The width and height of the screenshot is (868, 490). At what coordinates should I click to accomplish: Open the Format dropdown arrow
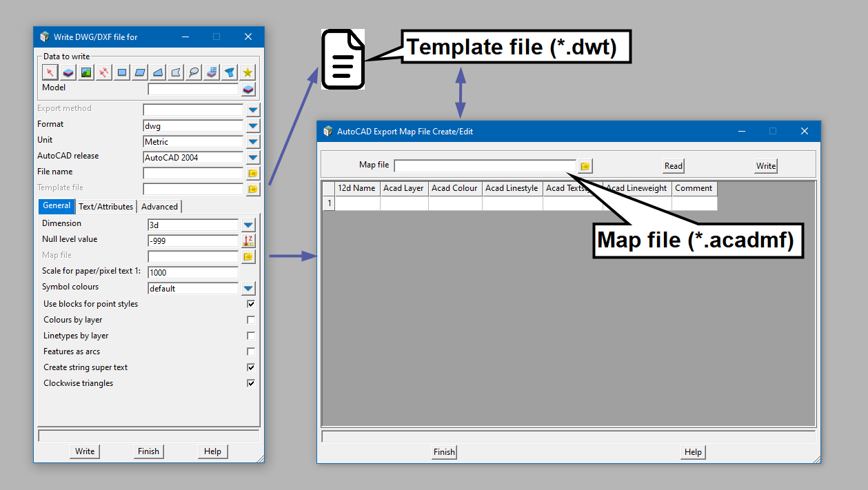[x=253, y=126]
